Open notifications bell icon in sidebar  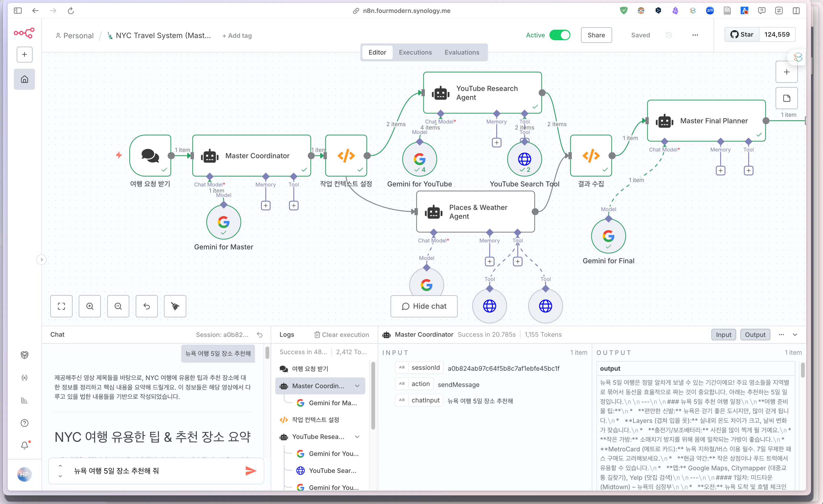[24, 445]
